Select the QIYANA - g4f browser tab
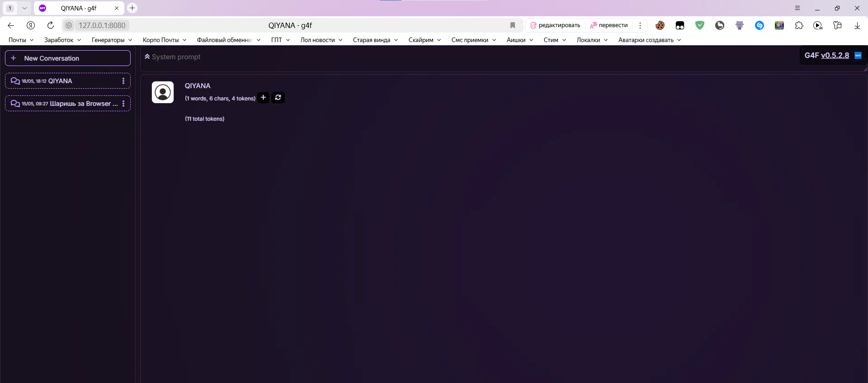 [x=79, y=8]
